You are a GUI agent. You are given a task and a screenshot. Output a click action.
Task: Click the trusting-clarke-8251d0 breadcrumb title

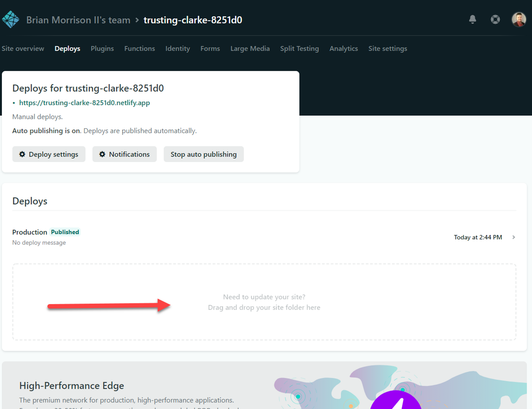193,20
